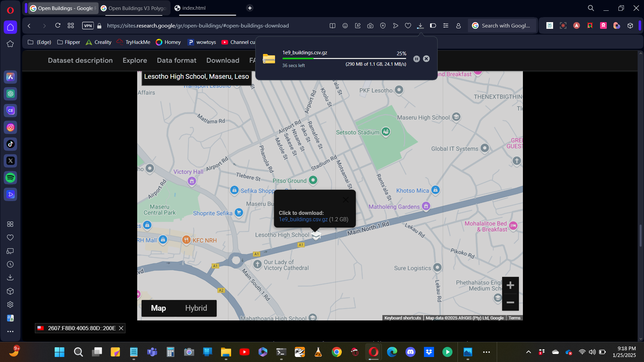Click the browser snapshot camera icon
This screenshot has height=362, width=644.
coord(370,26)
